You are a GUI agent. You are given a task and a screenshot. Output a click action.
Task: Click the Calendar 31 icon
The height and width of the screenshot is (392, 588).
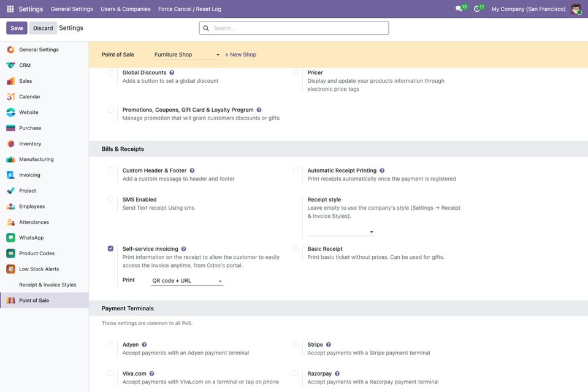coord(11,97)
